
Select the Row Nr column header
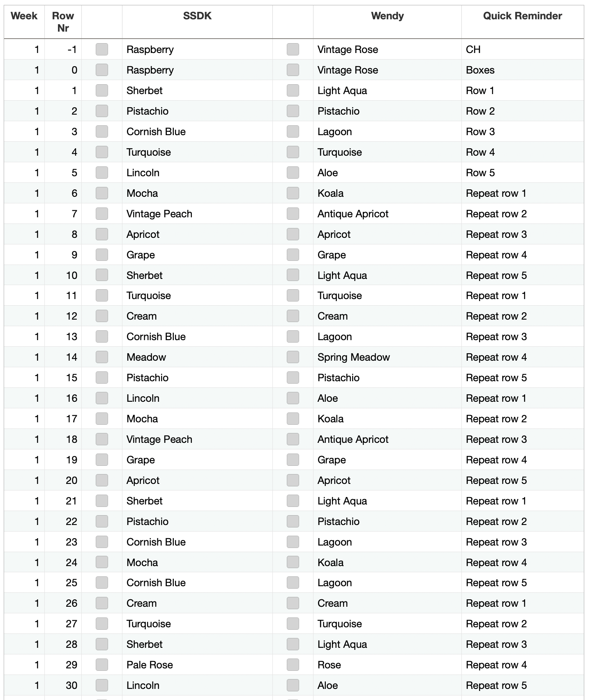click(63, 22)
